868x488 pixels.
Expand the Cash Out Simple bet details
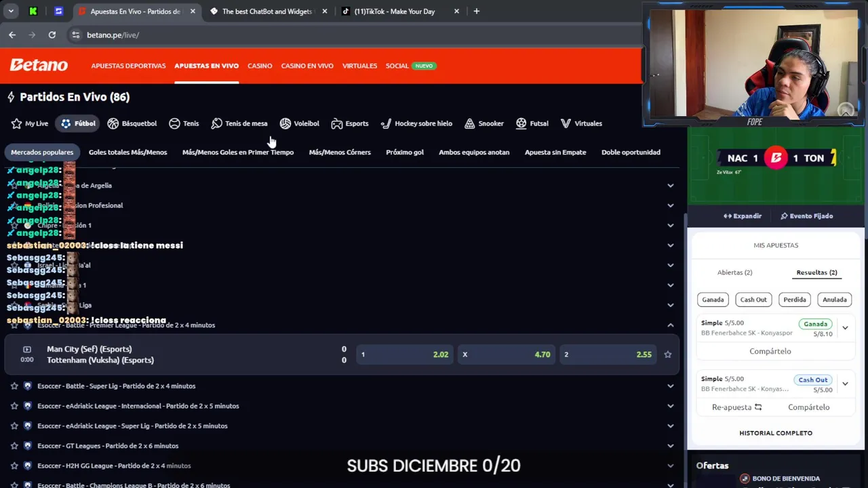click(x=845, y=384)
